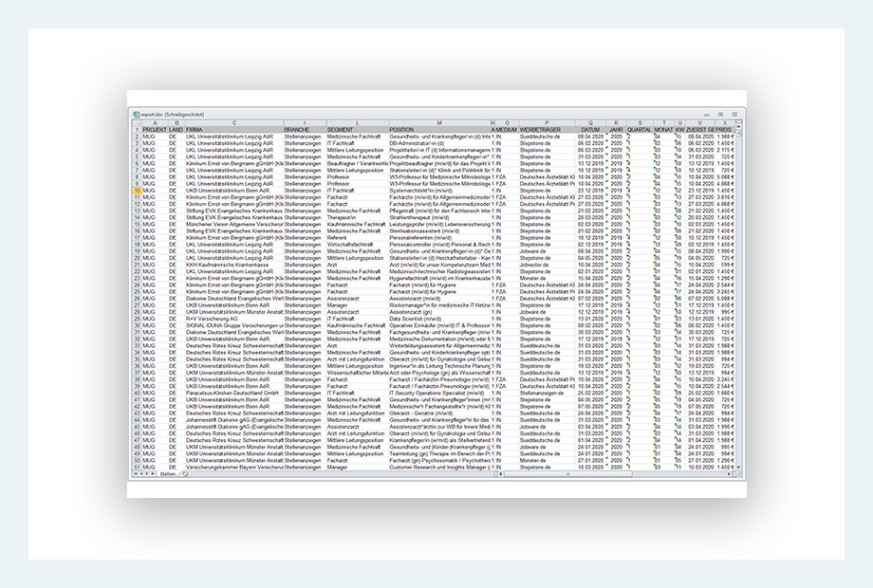
Task: Click the cell 'Paracelsus-Kliniken Deutschland GmbH'
Action: point(234,393)
